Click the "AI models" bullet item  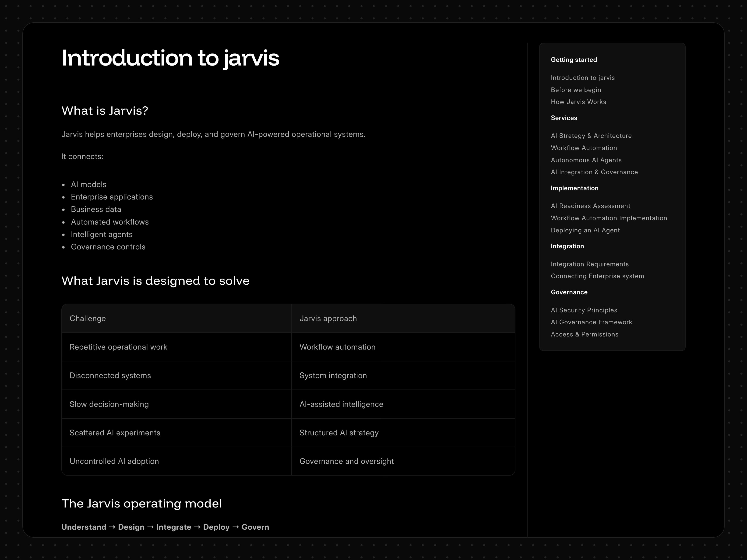click(x=88, y=184)
